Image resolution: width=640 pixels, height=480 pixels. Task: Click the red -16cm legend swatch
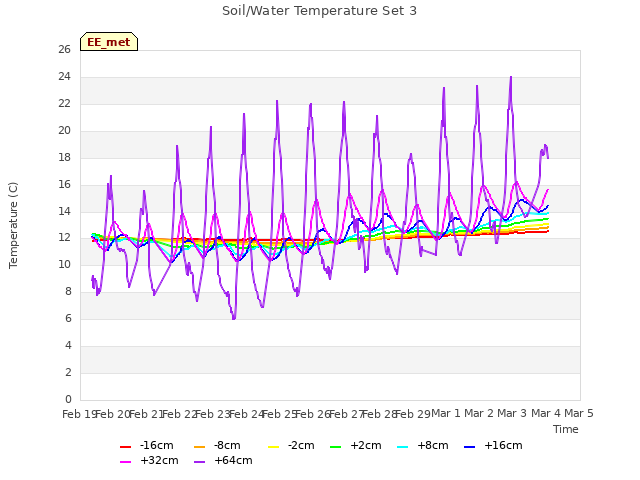click(x=125, y=447)
